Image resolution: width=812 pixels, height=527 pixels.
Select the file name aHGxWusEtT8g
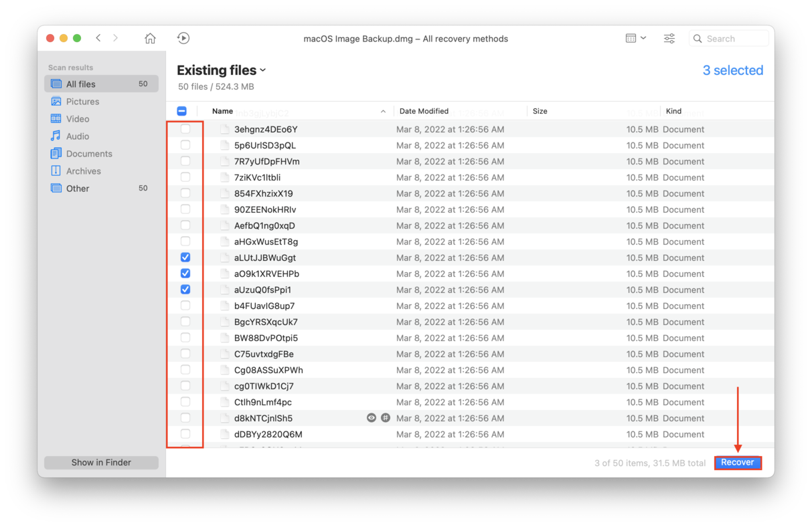coord(266,241)
